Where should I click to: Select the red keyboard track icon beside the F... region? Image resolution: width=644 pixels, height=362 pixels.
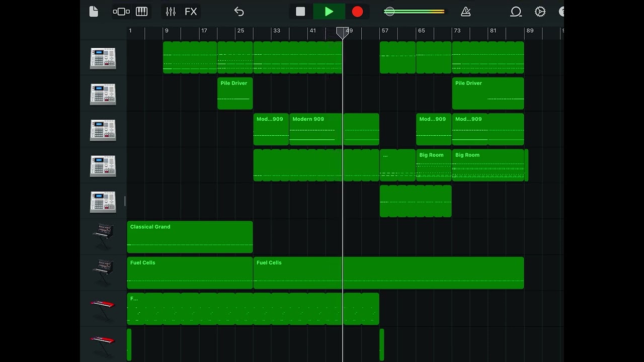(x=103, y=309)
